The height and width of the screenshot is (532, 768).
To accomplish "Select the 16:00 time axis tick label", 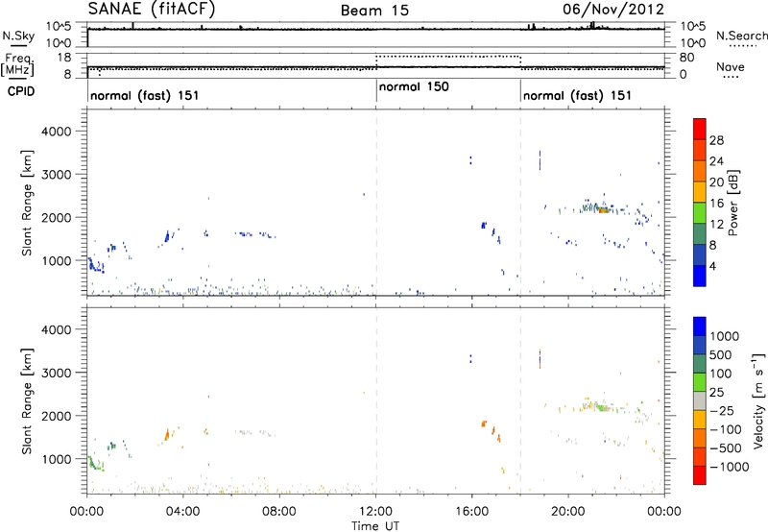I will (x=472, y=511).
